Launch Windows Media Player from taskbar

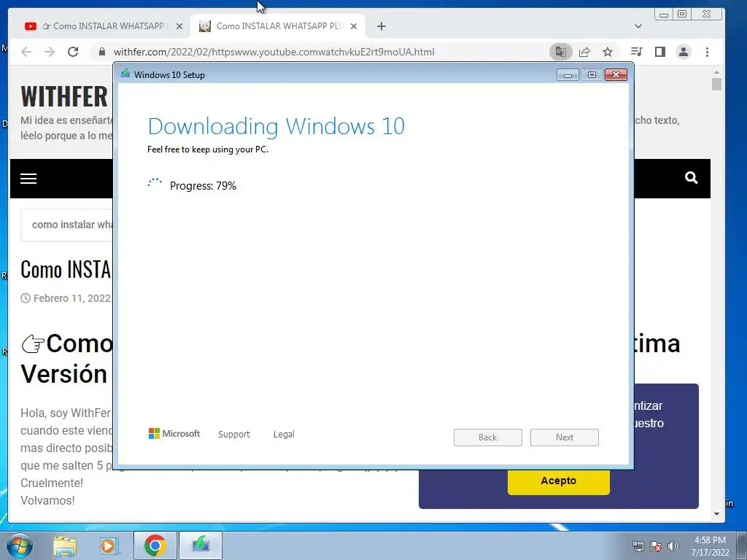pos(109,545)
